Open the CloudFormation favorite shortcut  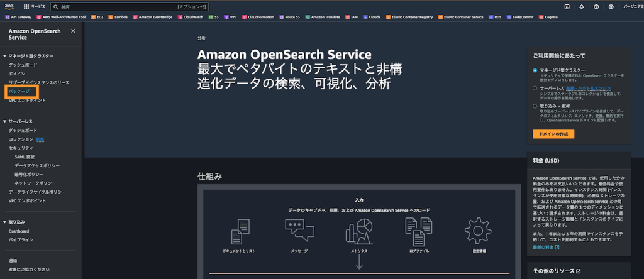click(x=258, y=17)
